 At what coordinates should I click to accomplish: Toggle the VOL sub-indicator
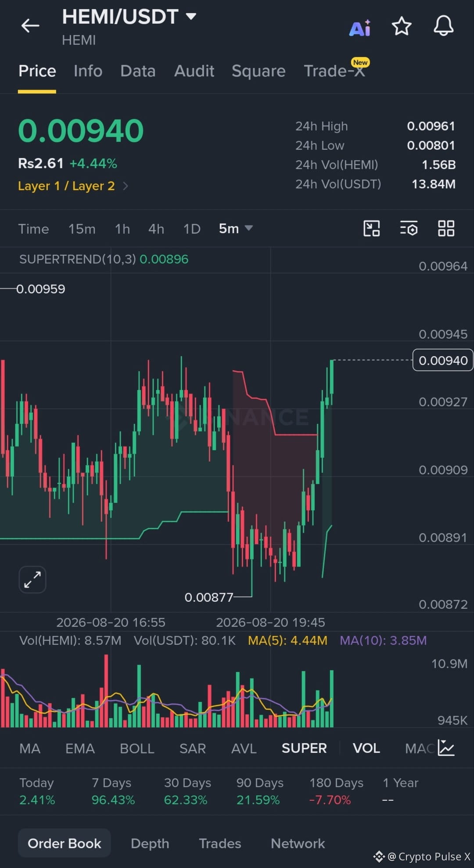366,749
